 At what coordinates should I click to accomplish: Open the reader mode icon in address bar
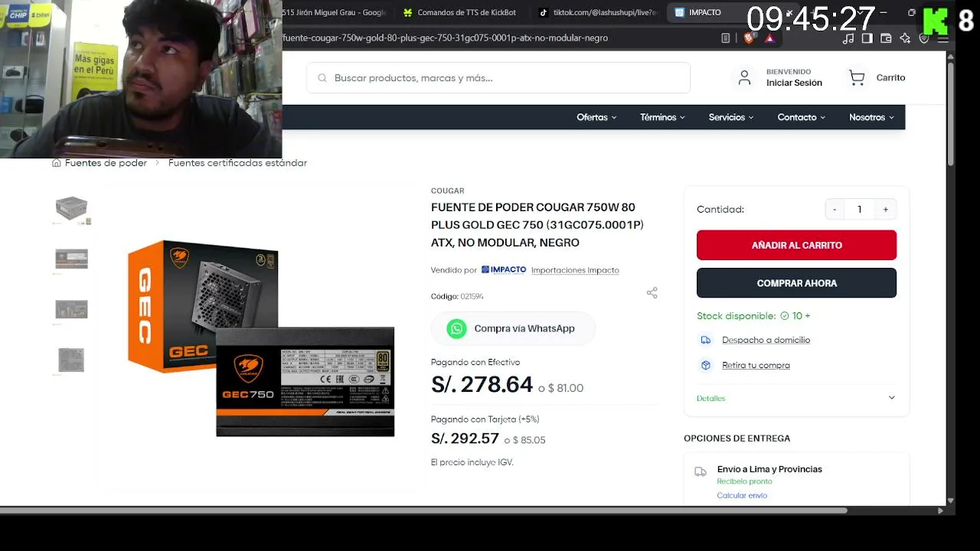(x=725, y=38)
